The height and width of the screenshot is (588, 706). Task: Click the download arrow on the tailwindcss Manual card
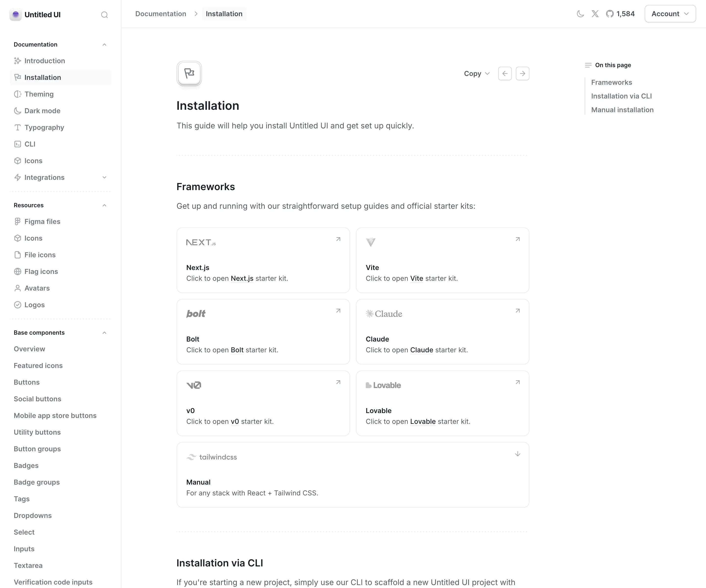(518, 453)
